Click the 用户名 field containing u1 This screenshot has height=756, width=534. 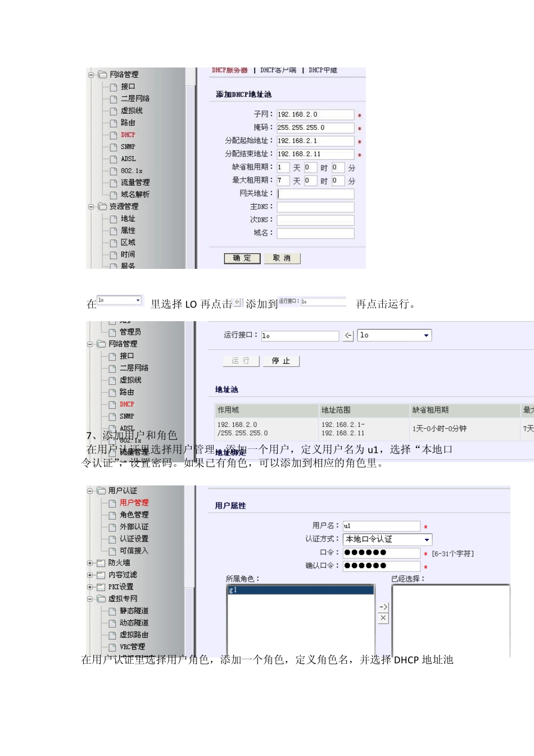pyautogui.click(x=382, y=526)
